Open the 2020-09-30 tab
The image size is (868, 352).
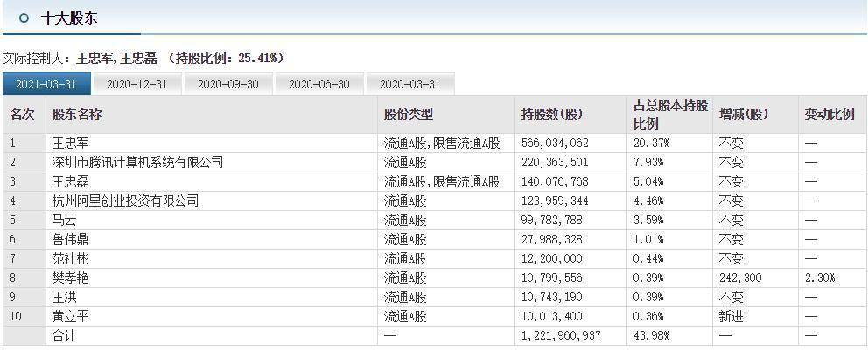(x=228, y=84)
